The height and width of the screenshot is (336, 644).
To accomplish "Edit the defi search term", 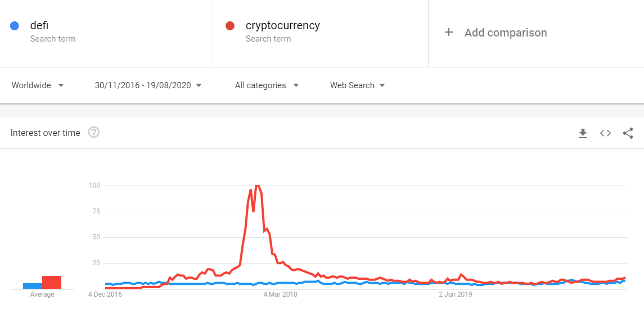I will pos(39,25).
